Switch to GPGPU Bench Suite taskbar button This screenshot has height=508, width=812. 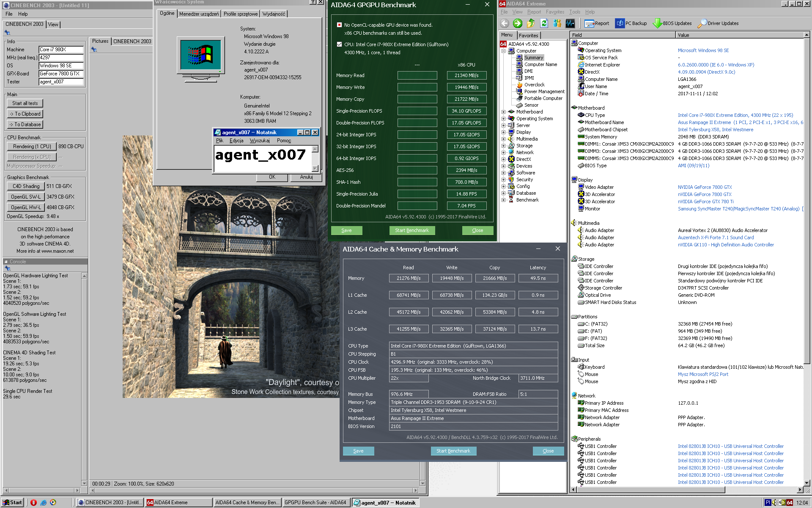(x=315, y=502)
